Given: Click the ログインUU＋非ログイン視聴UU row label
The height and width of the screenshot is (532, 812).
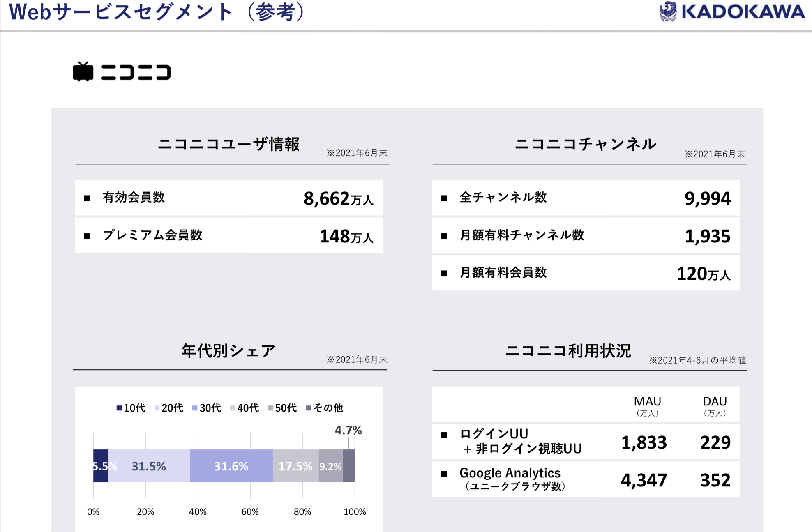Looking at the screenshot, I should (521, 441).
